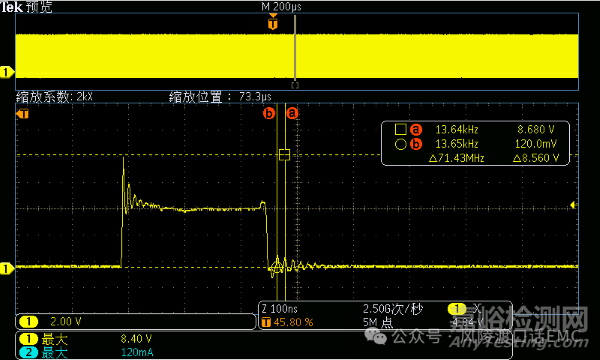This screenshot has height=360, width=600.
Task: Click the M 200µs timebase readout
Action: [281, 6]
